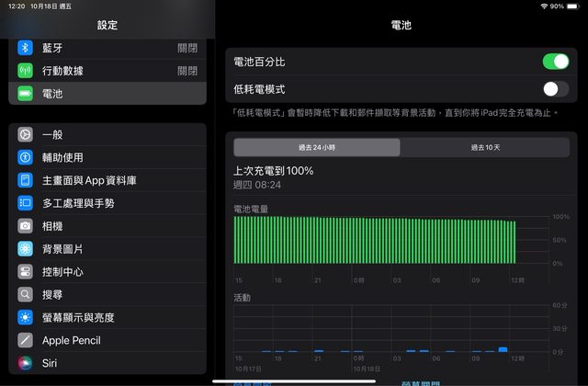Open 多工處理與手勢 settings row
Screen dimensions: 588x386
click(x=79, y=203)
